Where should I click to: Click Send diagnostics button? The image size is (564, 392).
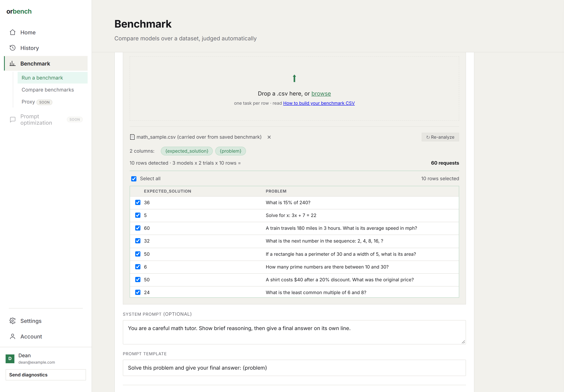tap(46, 375)
